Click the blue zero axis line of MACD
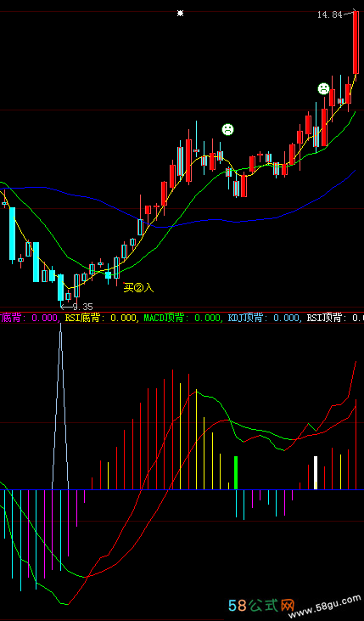The height and width of the screenshot is (621, 364). point(182,489)
